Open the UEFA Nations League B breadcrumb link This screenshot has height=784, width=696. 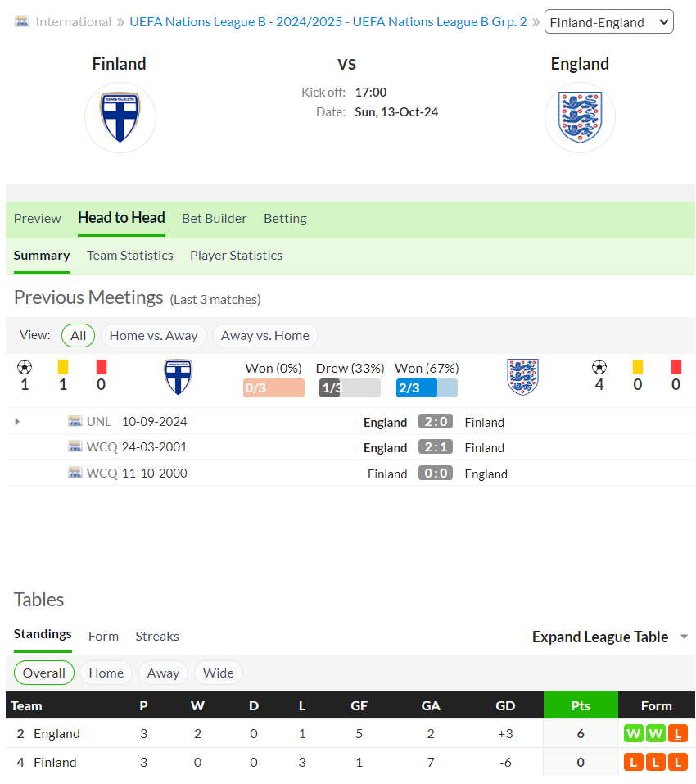click(x=328, y=22)
